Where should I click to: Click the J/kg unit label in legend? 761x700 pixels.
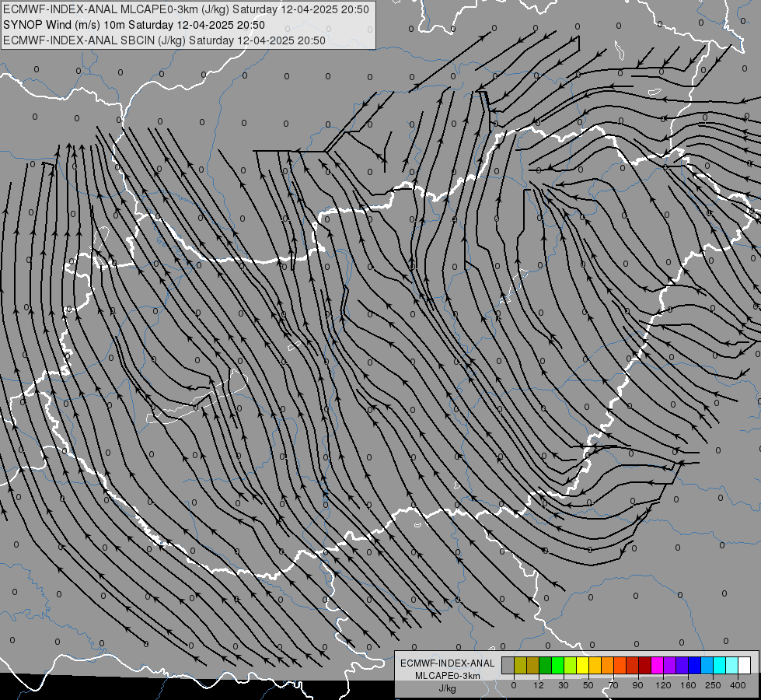tap(448, 688)
